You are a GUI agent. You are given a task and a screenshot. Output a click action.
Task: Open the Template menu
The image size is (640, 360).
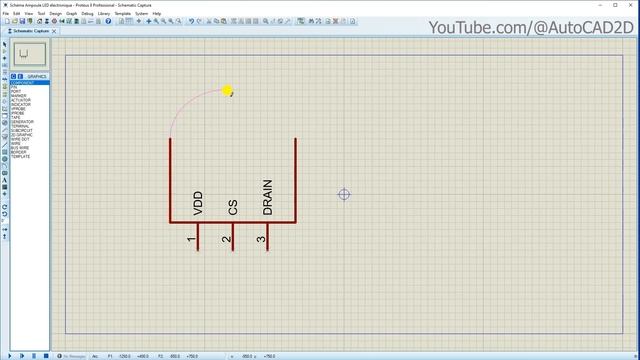point(122,13)
